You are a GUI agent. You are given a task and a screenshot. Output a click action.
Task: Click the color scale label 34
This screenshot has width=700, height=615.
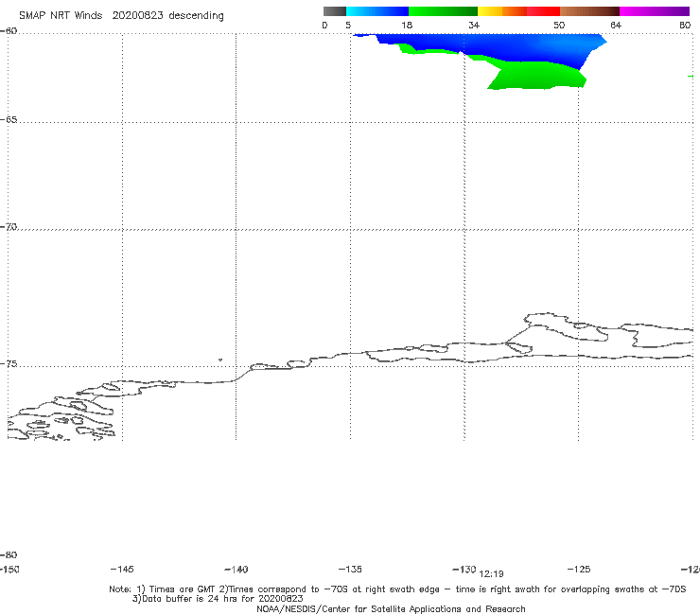(x=474, y=25)
